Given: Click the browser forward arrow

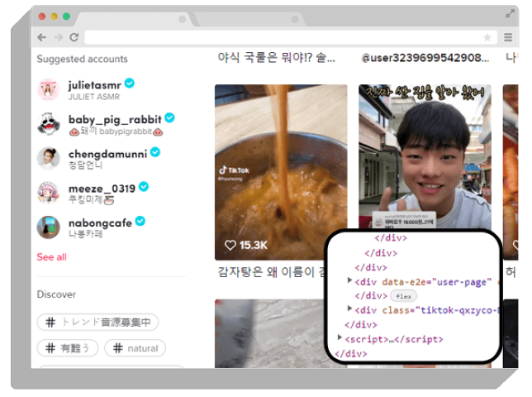Looking at the screenshot, I should pyautogui.click(x=59, y=37).
